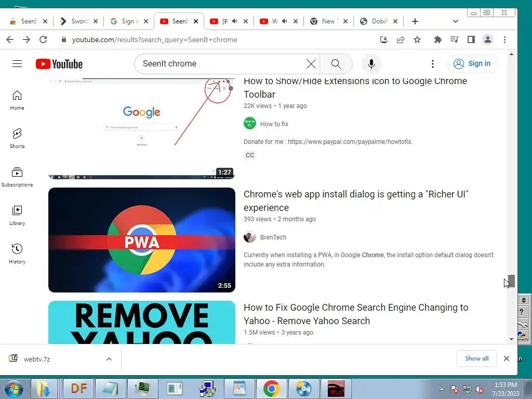Click the Google toolbar video thumbnail
This screenshot has width=532, height=399.
[142, 129]
